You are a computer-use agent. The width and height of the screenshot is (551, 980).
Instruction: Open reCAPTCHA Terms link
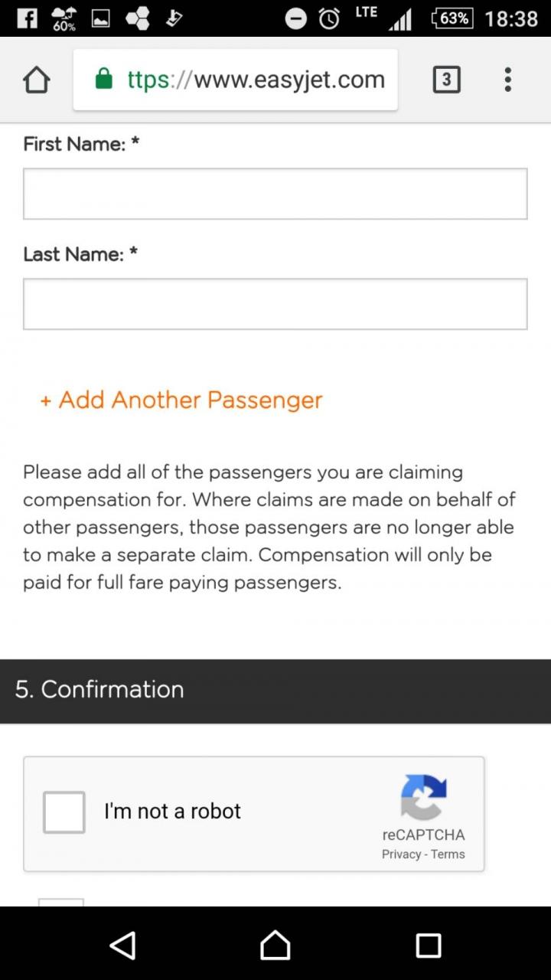pos(448,854)
